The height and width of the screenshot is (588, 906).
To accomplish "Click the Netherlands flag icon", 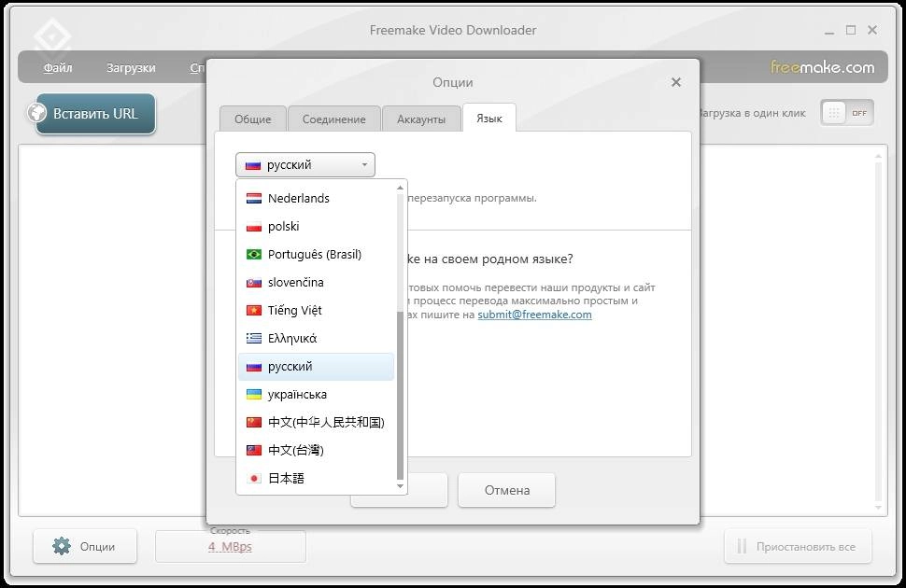I will tap(254, 199).
